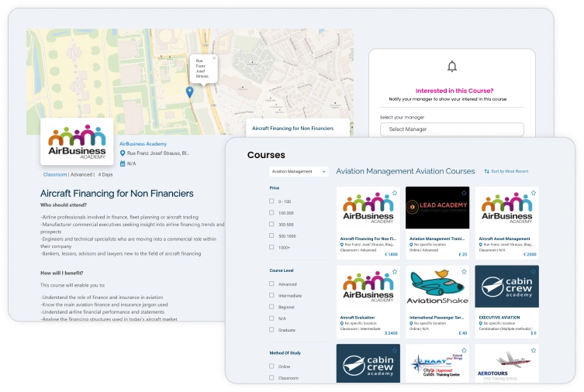
Task: Tick the 0 - 100 price checkbox
Action: pyautogui.click(x=271, y=201)
